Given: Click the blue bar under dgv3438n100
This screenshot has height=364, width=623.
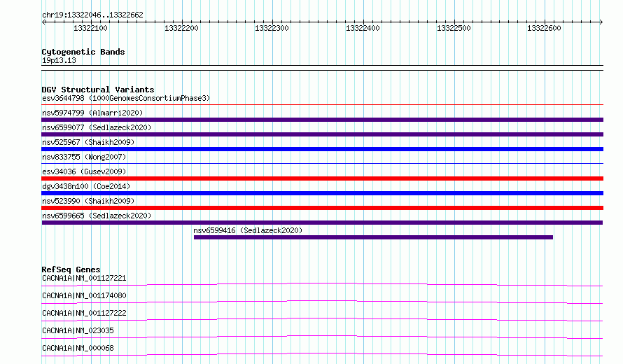Looking at the screenshot, I should 322,193.
